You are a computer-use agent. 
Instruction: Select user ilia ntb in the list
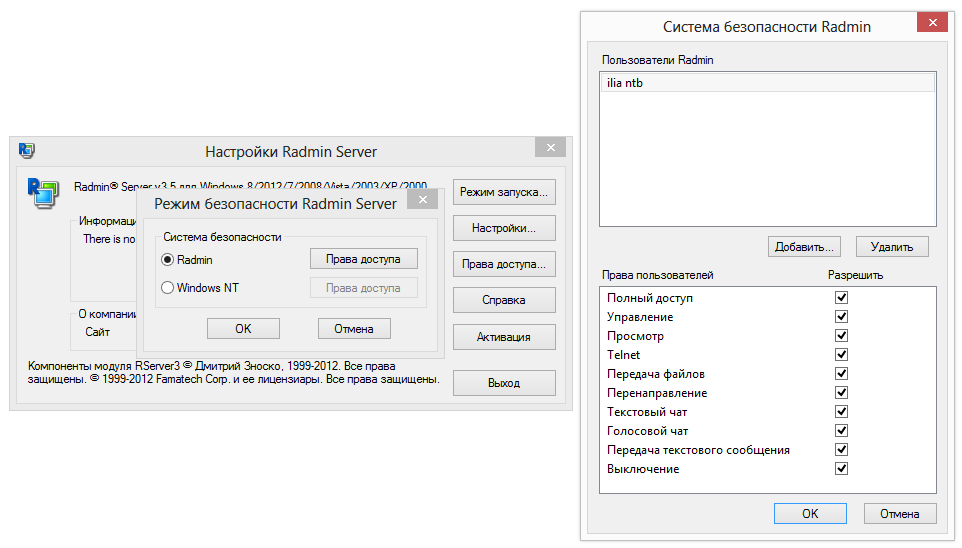767,83
